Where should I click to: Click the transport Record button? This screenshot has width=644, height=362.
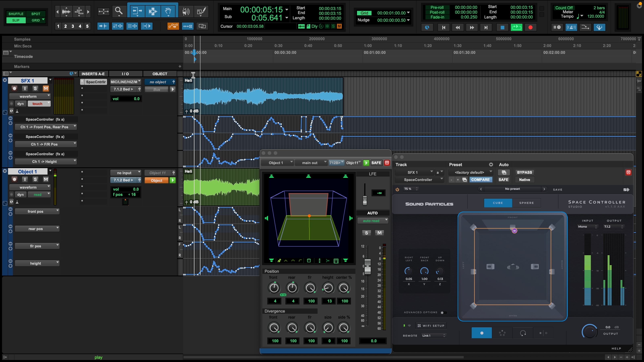(530, 28)
